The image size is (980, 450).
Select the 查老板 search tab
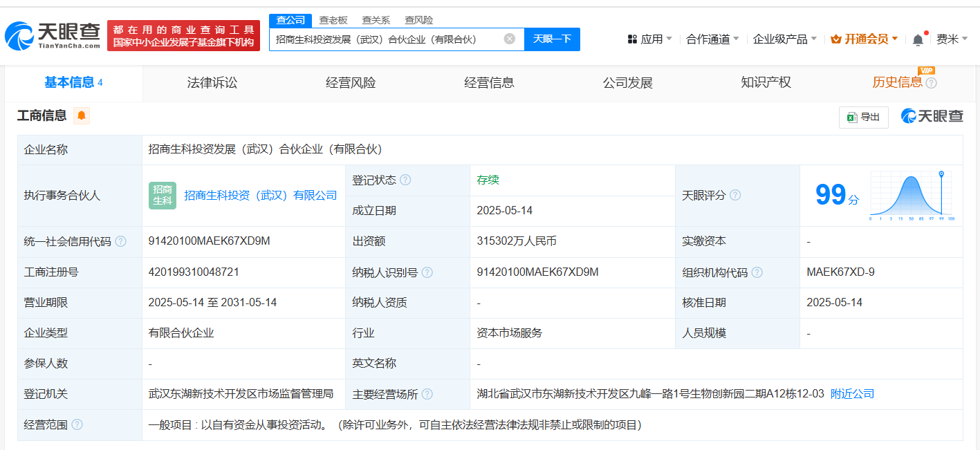333,20
